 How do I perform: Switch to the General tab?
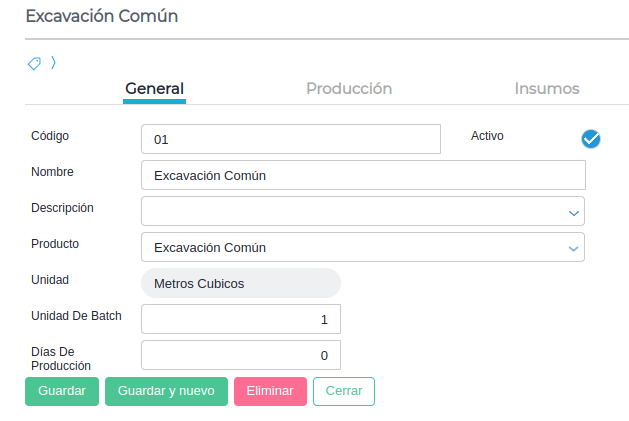click(x=154, y=88)
